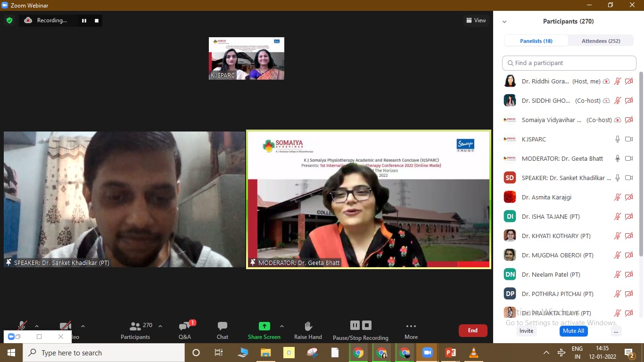The image size is (644, 362).
Task: Select Dr. Sanket Khadilkar speaker video tile
Action: (x=124, y=199)
